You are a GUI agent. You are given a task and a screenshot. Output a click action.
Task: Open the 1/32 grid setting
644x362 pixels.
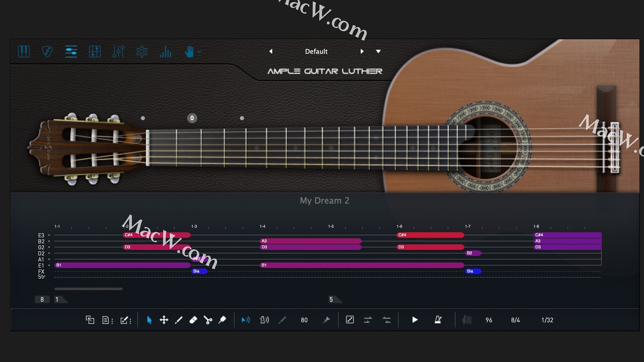[547, 320]
